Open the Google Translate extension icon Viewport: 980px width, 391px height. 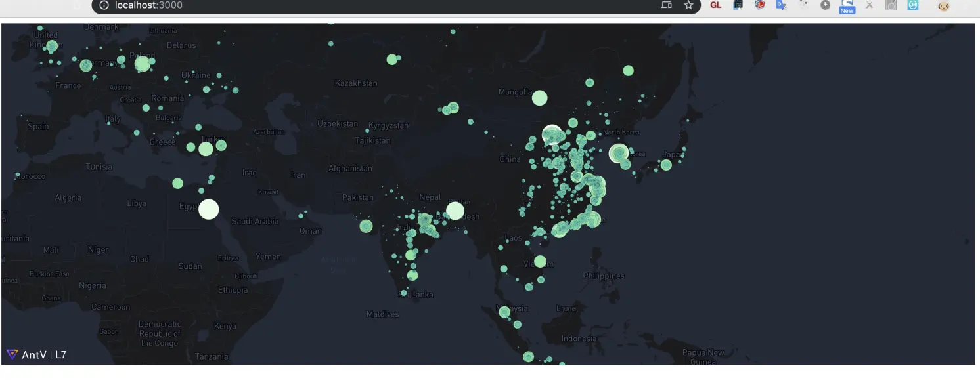(782, 5)
